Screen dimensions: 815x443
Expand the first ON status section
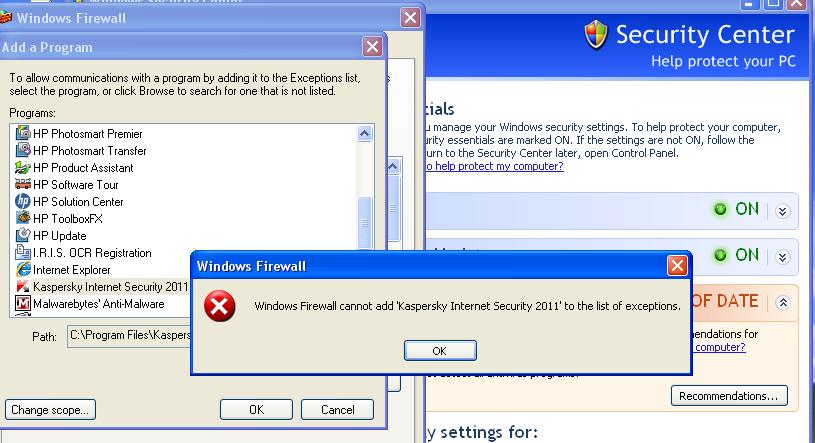click(782, 211)
